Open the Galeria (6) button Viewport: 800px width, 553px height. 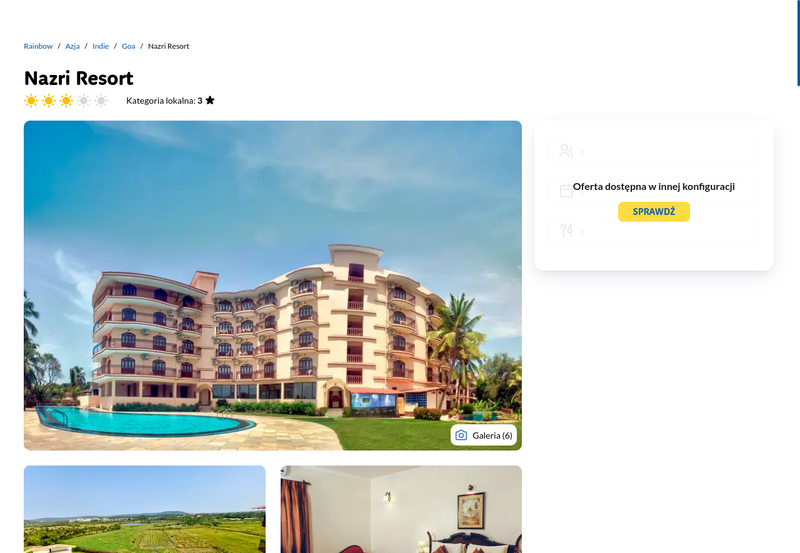(x=484, y=435)
